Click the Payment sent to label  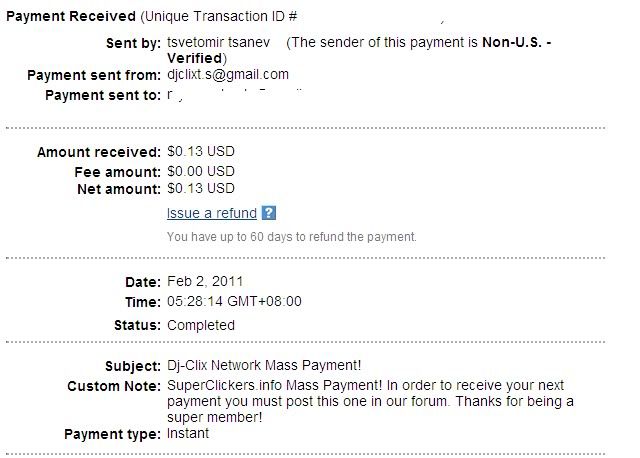tap(103, 95)
